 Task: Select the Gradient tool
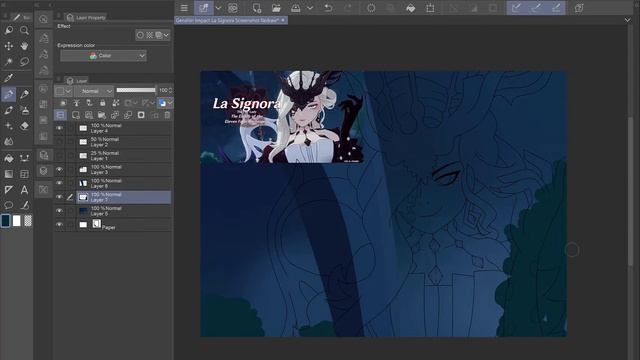pos(9,174)
